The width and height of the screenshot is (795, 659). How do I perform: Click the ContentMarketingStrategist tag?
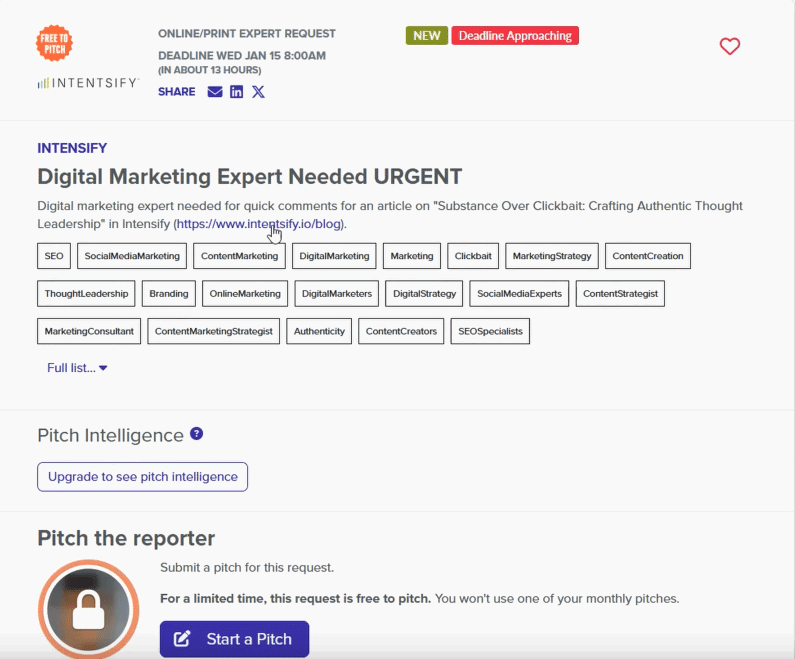213,331
